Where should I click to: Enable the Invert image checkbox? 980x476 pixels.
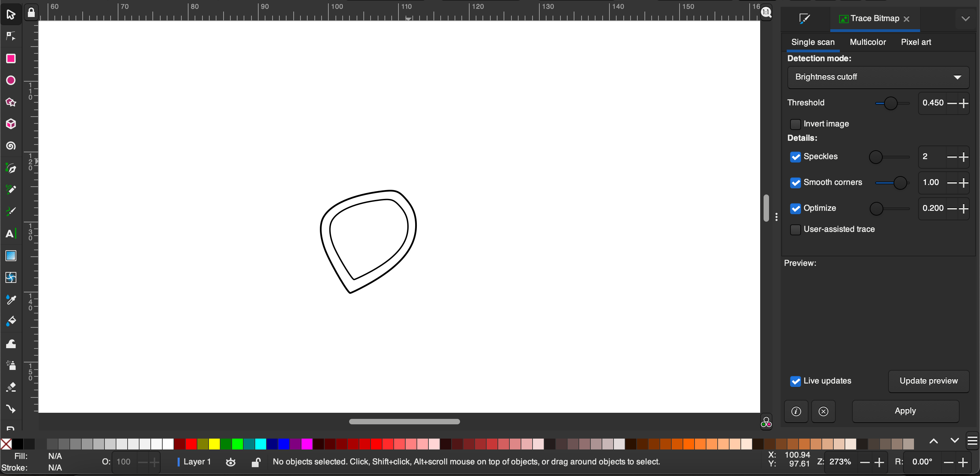coord(796,124)
